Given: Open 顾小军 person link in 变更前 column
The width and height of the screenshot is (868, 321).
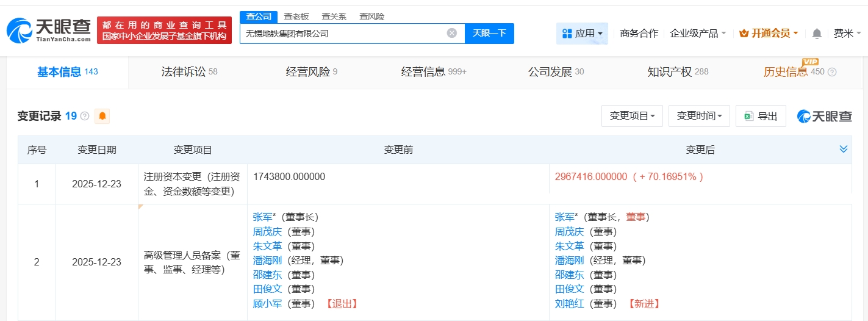Looking at the screenshot, I should pyautogui.click(x=267, y=303).
